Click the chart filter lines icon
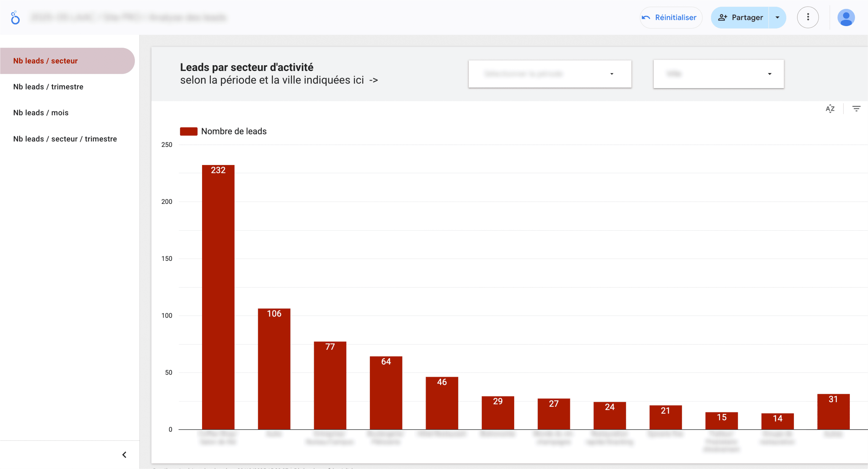This screenshot has width=868, height=469. click(856, 108)
